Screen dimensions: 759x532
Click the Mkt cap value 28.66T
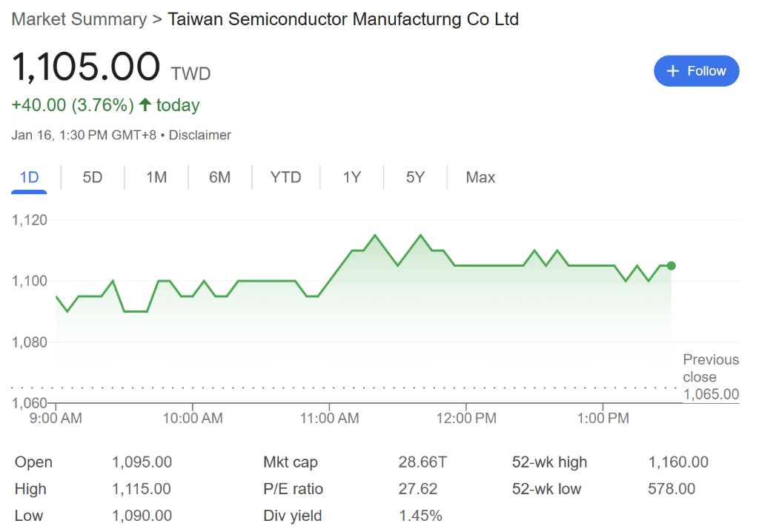click(422, 462)
